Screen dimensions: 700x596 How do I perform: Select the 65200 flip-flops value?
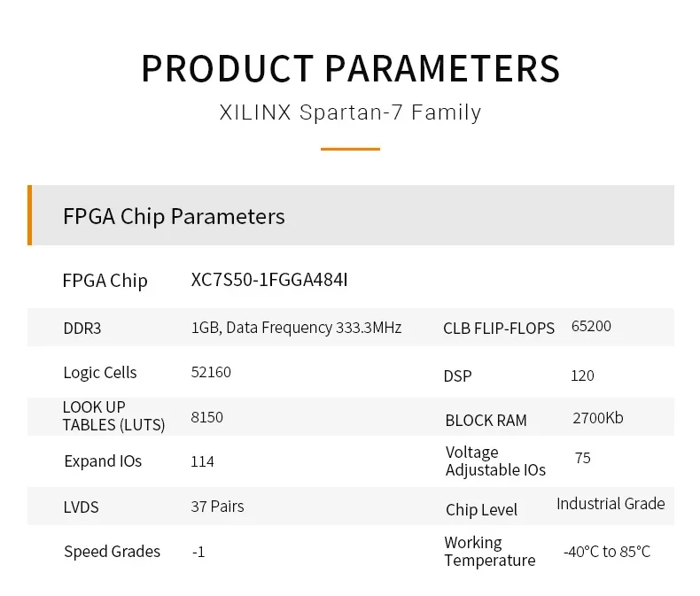[591, 326]
